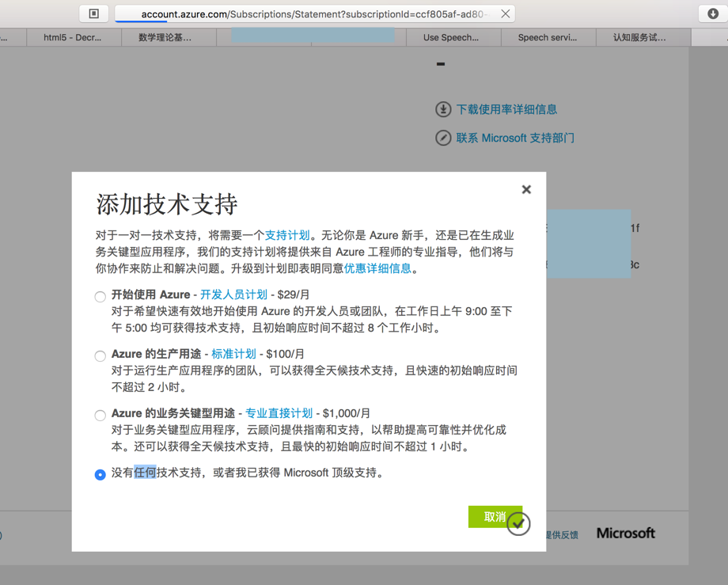Click the green 取消 button
Image resolution: width=728 pixels, height=585 pixels.
(495, 517)
